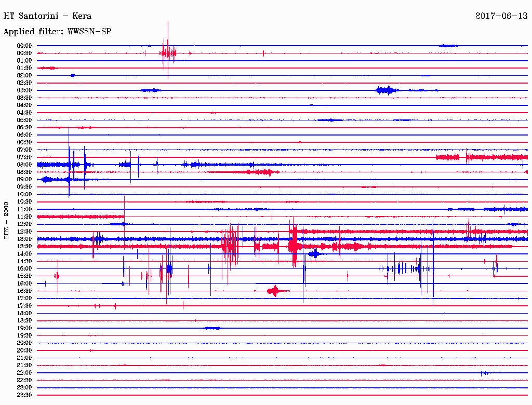The width and height of the screenshot is (532, 405).
Task: Select the 09:00 time label
Action: pyautogui.click(x=24, y=180)
